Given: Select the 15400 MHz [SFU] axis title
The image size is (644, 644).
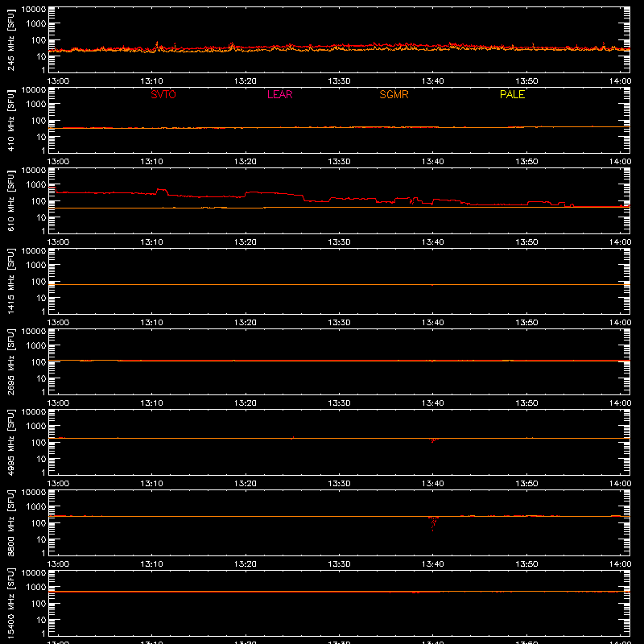Looking at the screenshot, I should tap(11, 603).
